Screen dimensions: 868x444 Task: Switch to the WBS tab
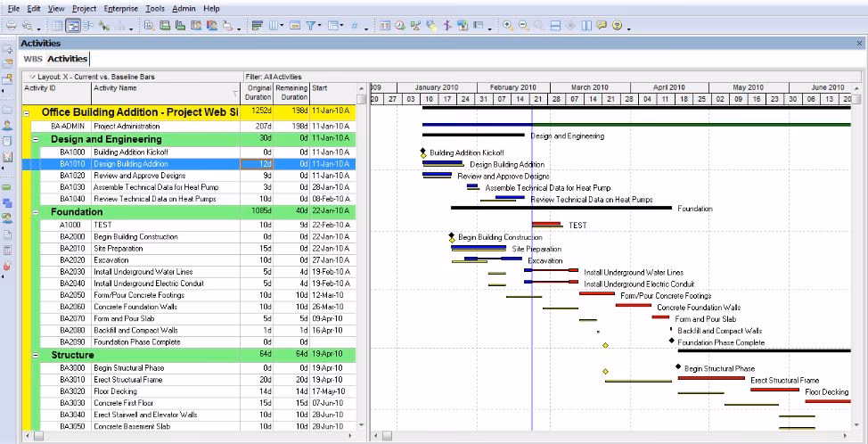(x=33, y=59)
